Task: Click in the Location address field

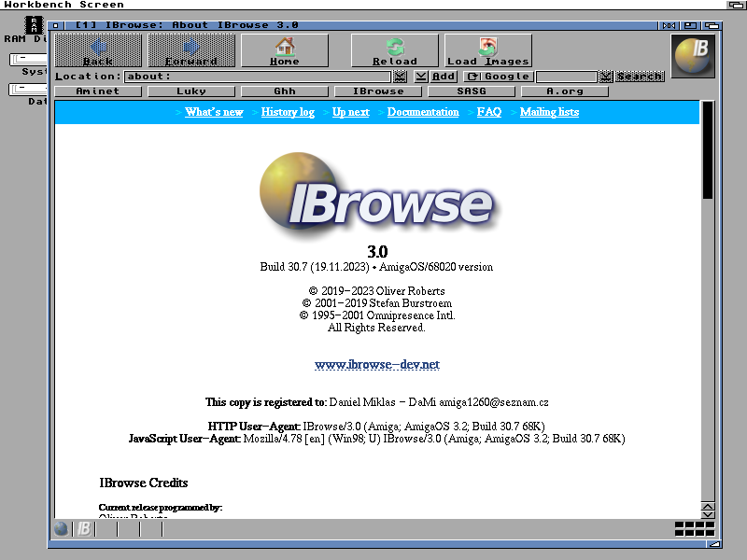Action: click(x=257, y=77)
